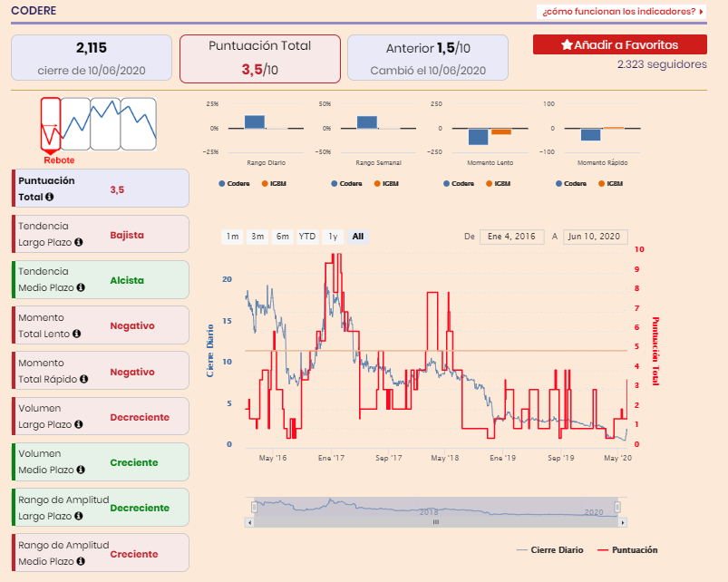Toggle Codere legend in Momento Rápido chart
This screenshot has height=582, width=728.
(x=571, y=184)
